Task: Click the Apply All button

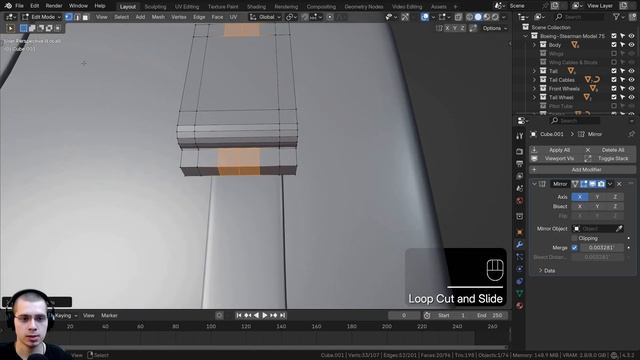Action: click(556, 150)
